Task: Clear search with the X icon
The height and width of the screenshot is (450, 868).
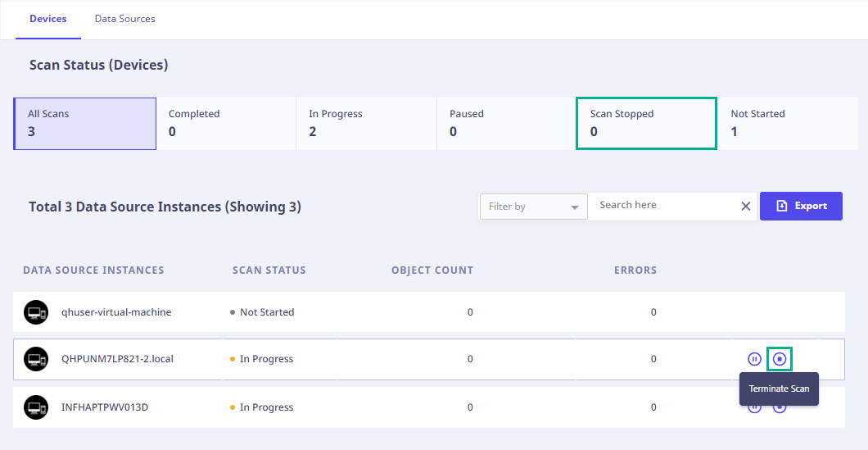Action: click(746, 207)
